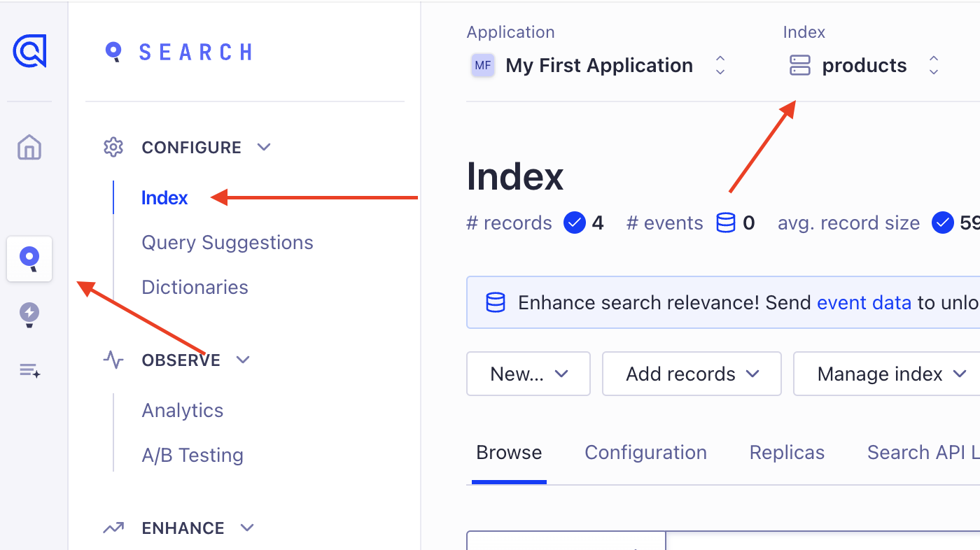Click the Algolia logo at top of left rail
This screenshot has width=980, height=550.
pos(29,51)
